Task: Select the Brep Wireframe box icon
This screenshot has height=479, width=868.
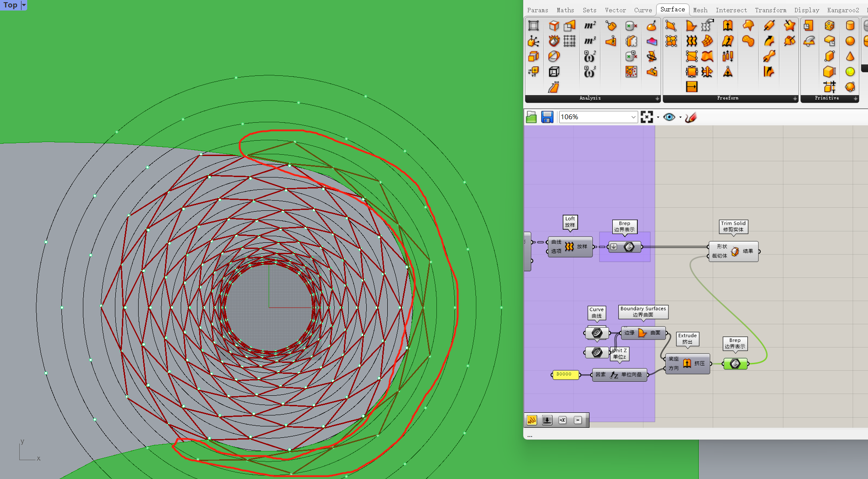Action: coord(554,72)
